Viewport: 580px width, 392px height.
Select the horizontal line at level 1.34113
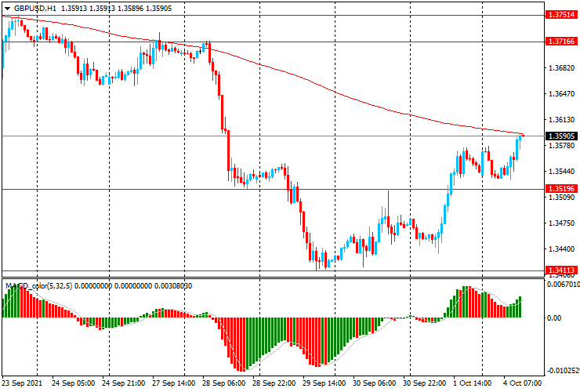(273, 271)
